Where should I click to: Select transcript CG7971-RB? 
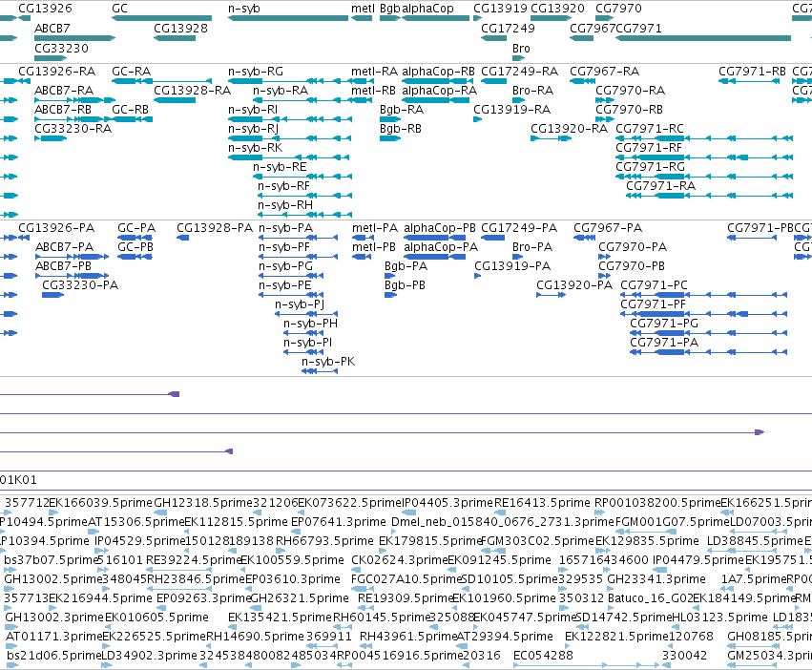tap(752, 71)
